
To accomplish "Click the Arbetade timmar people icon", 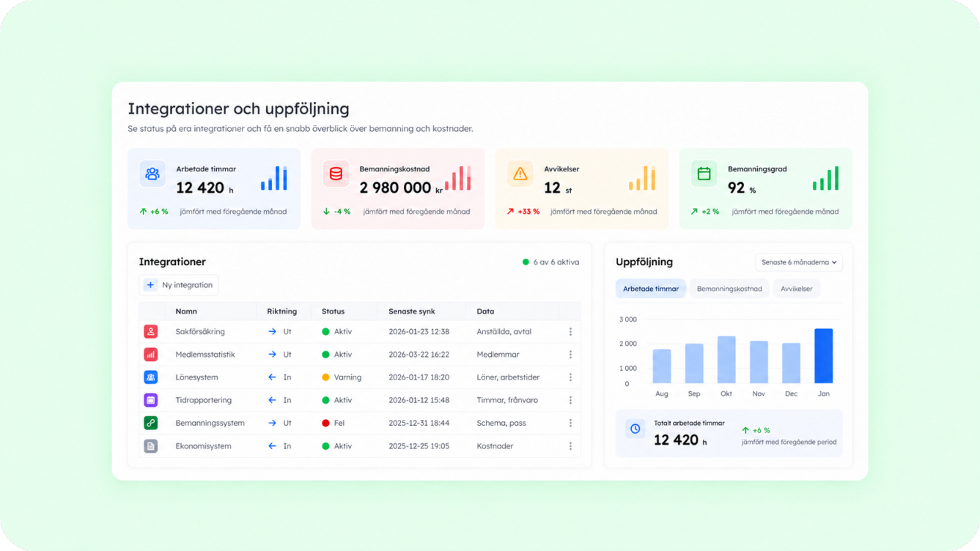I will pos(152,174).
